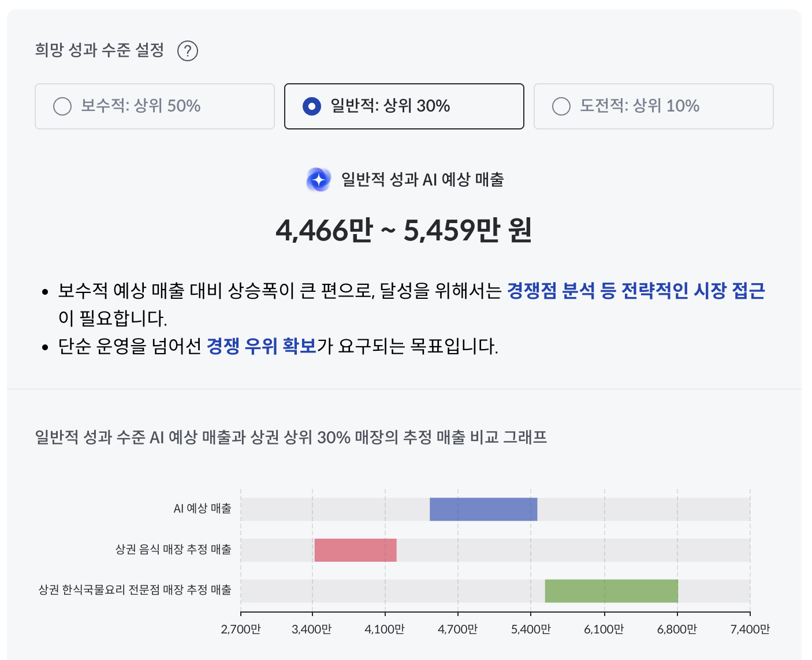
Task: Click the 2,700만 axis tick label
Action: pos(241,629)
